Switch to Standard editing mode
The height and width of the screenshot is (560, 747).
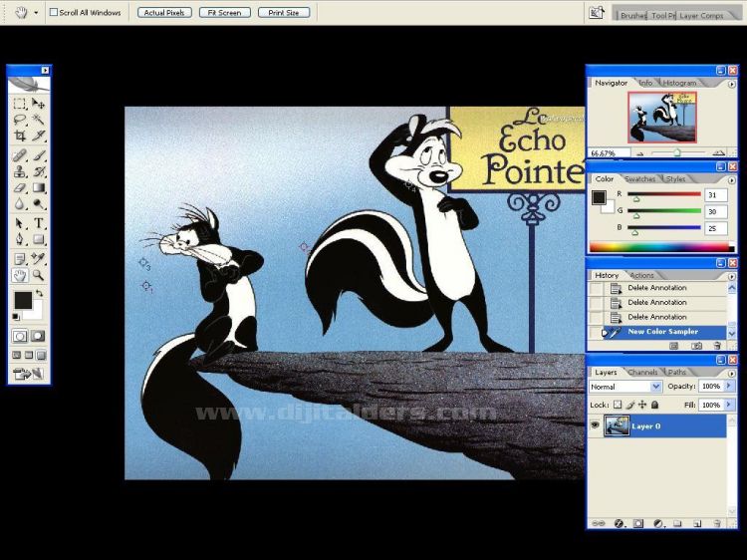click(x=20, y=336)
